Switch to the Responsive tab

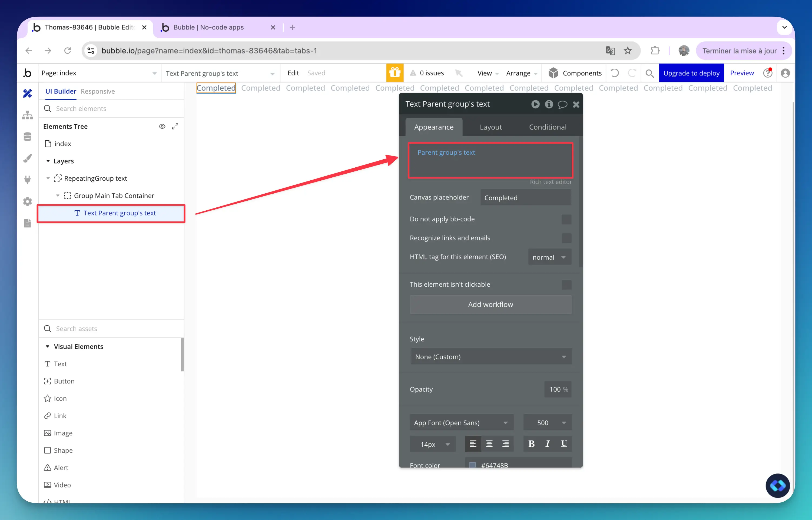pyautogui.click(x=98, y=91)
